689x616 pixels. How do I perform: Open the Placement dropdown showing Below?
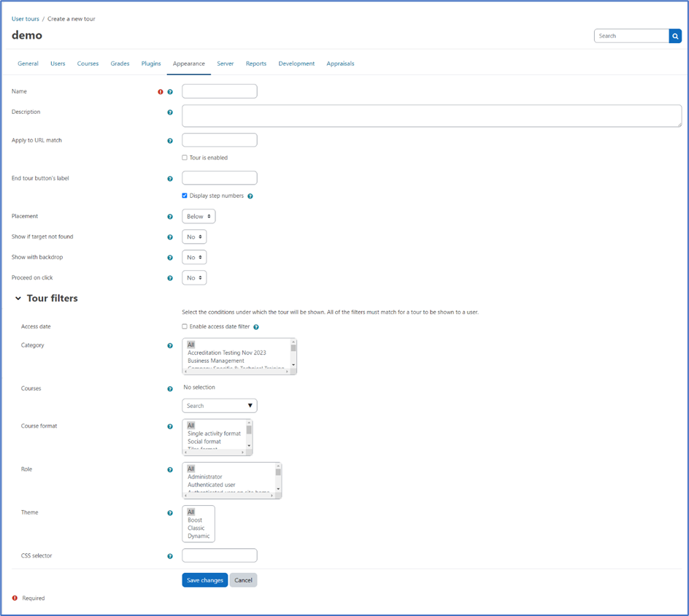point(199,217)
